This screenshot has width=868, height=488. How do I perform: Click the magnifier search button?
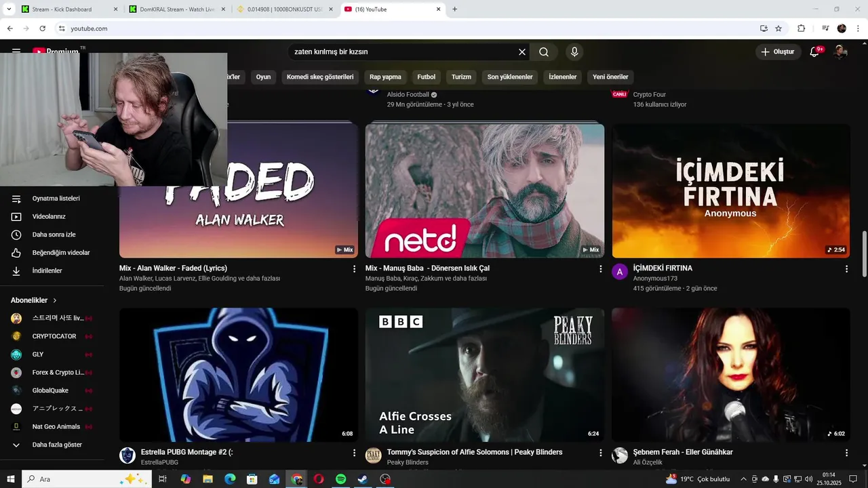click(x=544, y=52)
